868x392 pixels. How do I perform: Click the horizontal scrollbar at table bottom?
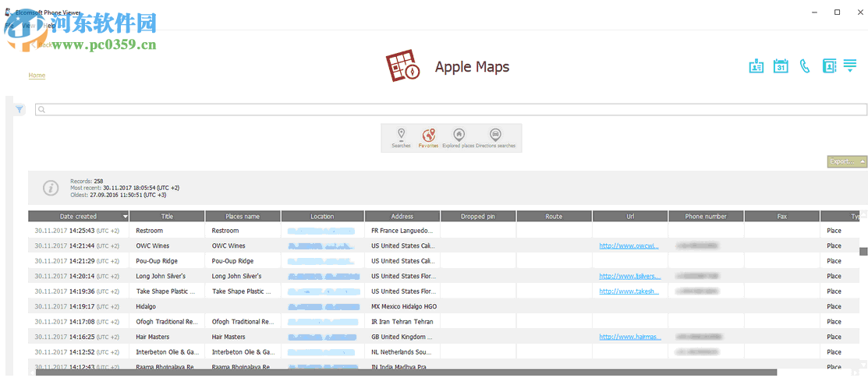pos(406,372)
